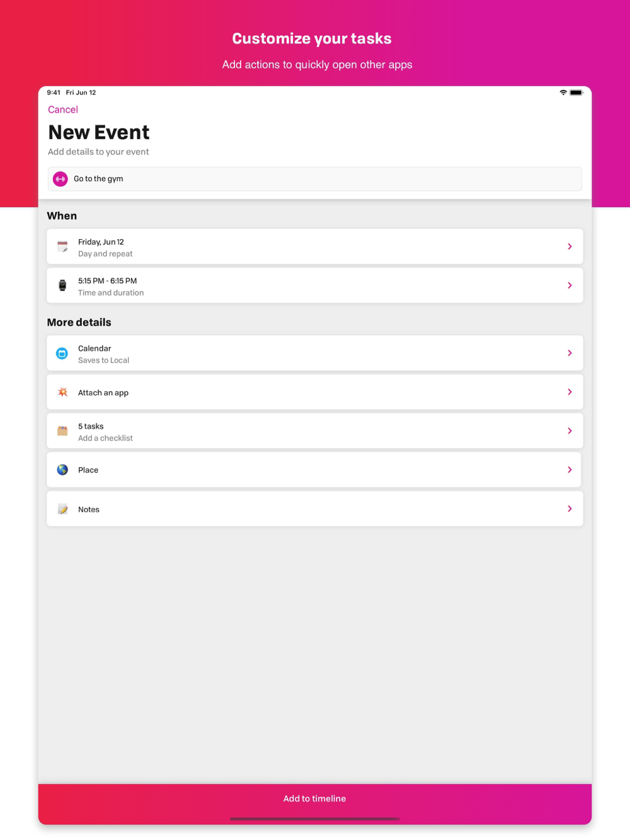Tap the Wi-Fi status icon
630x840 pixels.
(x=563, y=93)
